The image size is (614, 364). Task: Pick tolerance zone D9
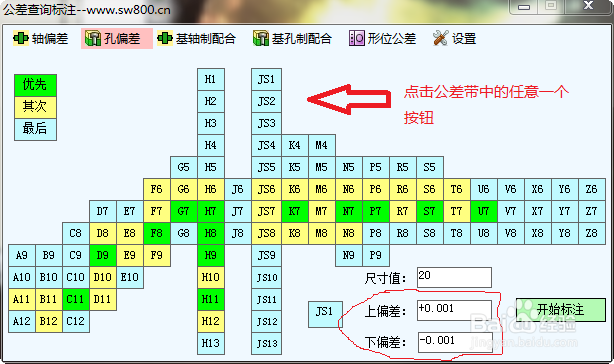pyautogui.click(x=103, y=255)
